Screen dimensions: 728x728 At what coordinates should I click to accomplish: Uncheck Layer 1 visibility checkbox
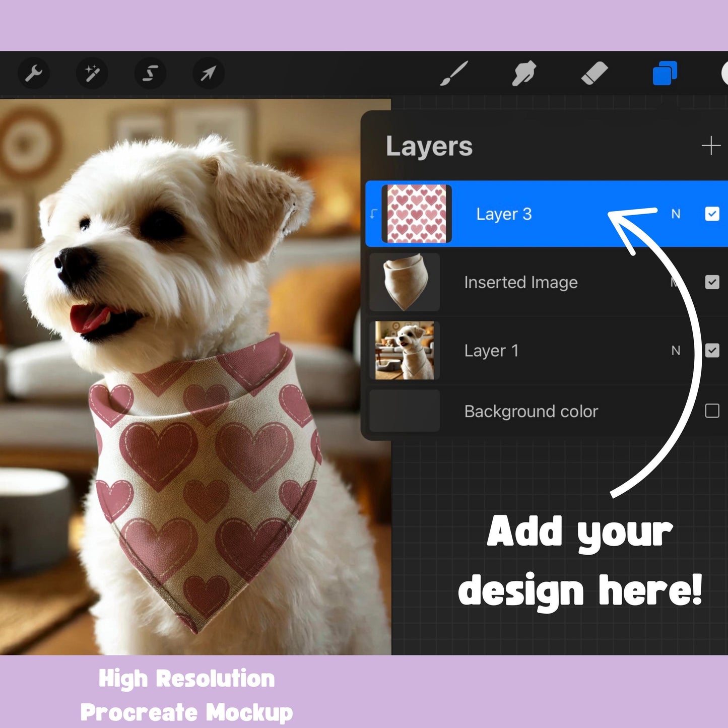(712, 350)
